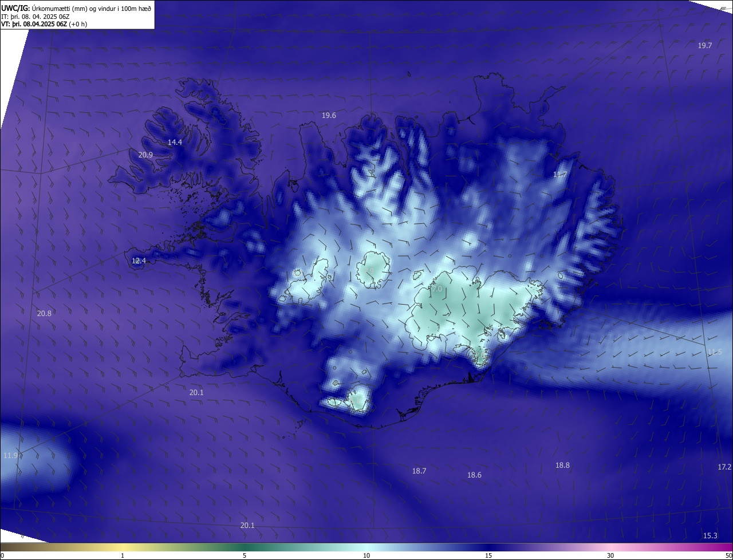Click the 19.6 value north of Iceland
This screenshot has width=733, height=560.
click(329, 115)
